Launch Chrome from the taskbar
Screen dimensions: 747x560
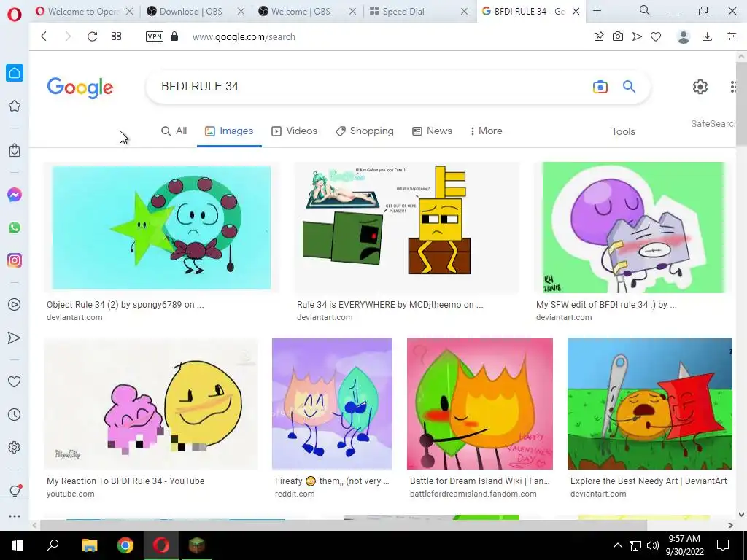tap(125, 545)
